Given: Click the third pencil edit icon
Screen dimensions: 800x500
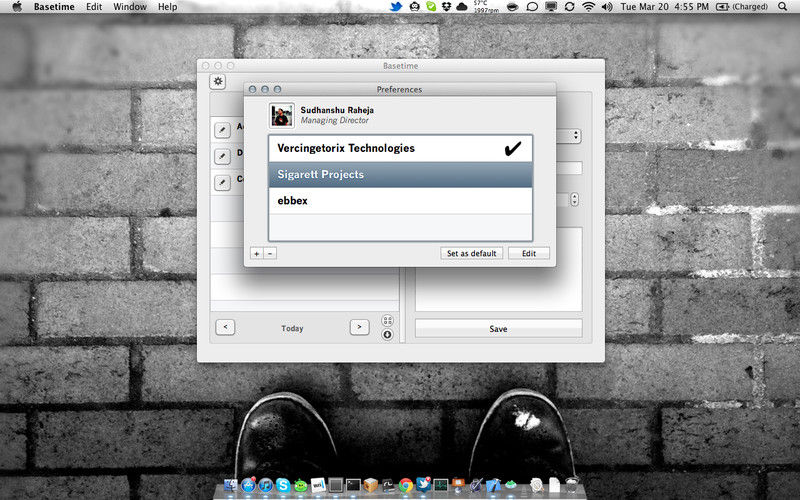Looking at the screenshot, I should [x=221, y=182].
